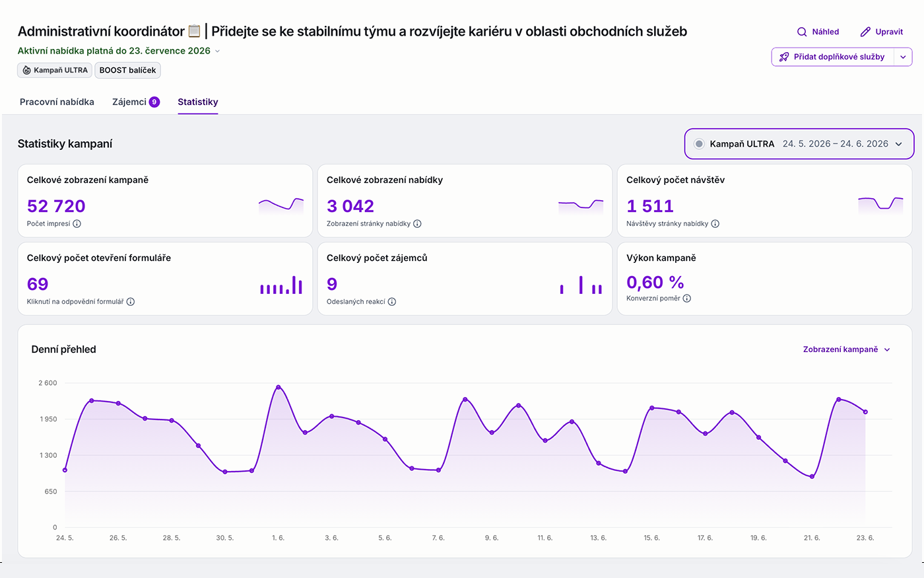Click bar chart in Celkový počet zájemců card
Image resolution: width=924 pixels, height=578 pixels.
click(581, 285)
